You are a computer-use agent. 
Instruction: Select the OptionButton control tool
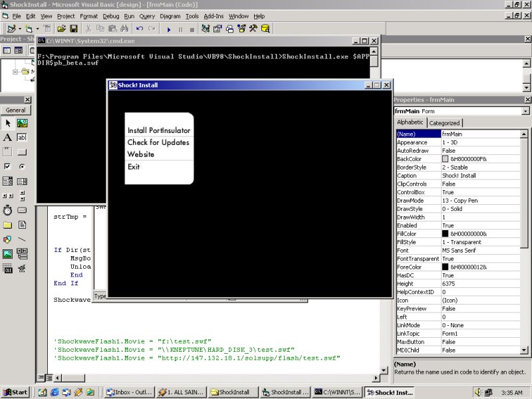[x=22, y=166]
